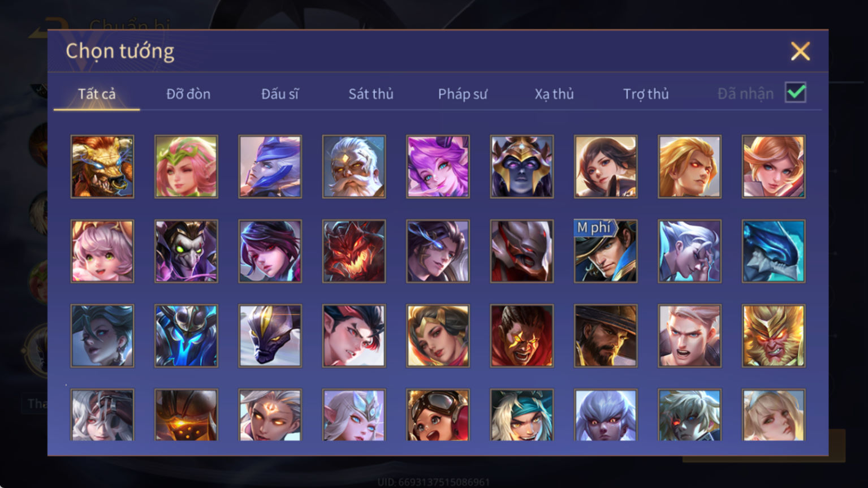Choose the blue ice dragon hero
Screen dimensions: 868x488
coord(774,251)
